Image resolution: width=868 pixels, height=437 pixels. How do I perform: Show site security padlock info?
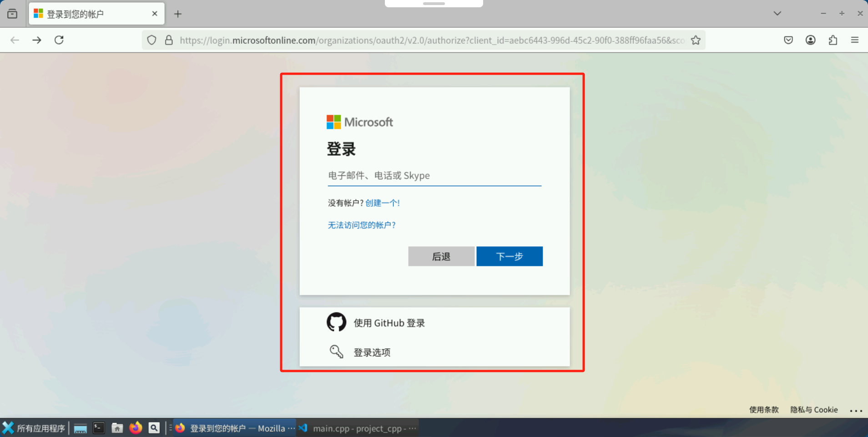169,40
